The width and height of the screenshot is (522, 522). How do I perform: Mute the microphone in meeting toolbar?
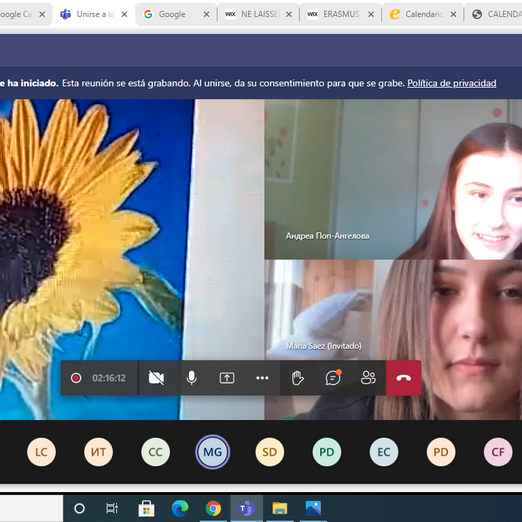point(192,378)
